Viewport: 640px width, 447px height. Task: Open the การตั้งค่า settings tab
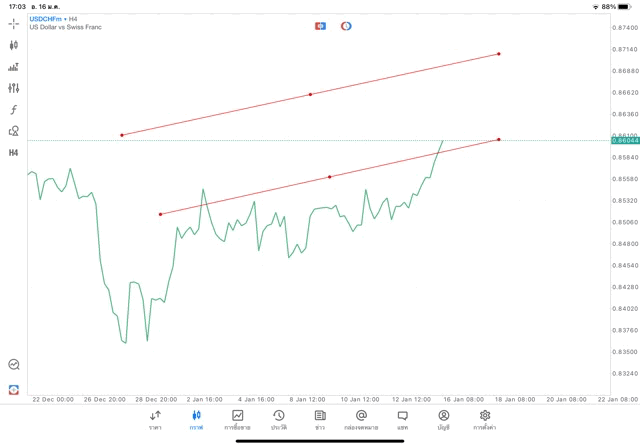coord(485,420)
